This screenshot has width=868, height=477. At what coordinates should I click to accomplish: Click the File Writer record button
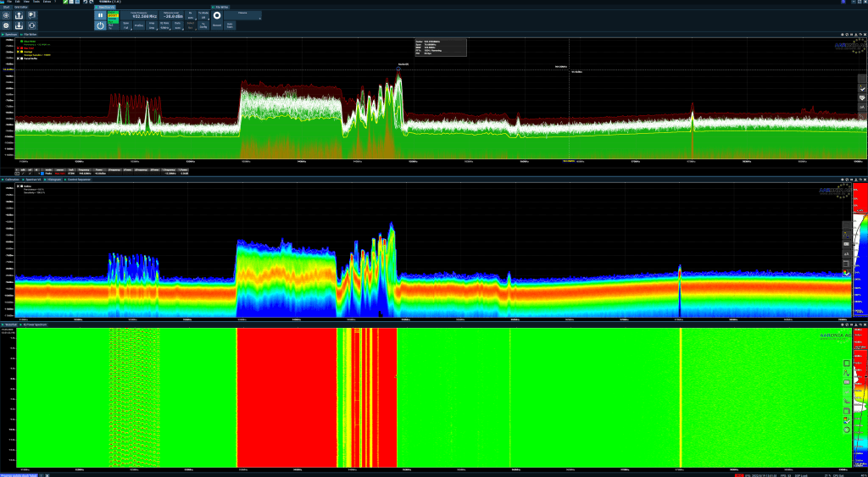(x=216, y=15)
